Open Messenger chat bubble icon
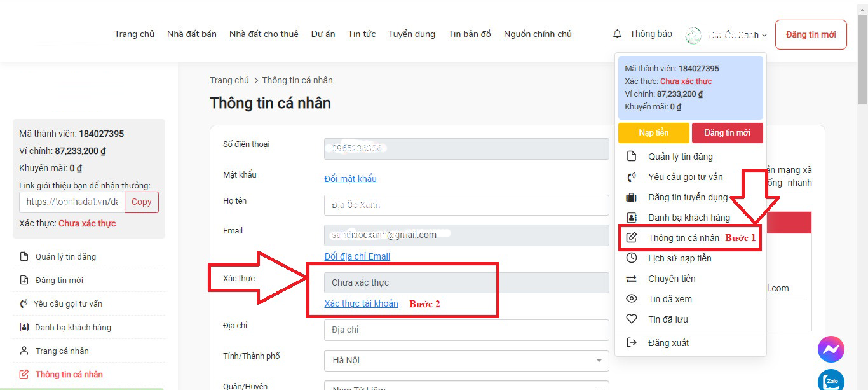868x390 pixels. tap(831, 349)
